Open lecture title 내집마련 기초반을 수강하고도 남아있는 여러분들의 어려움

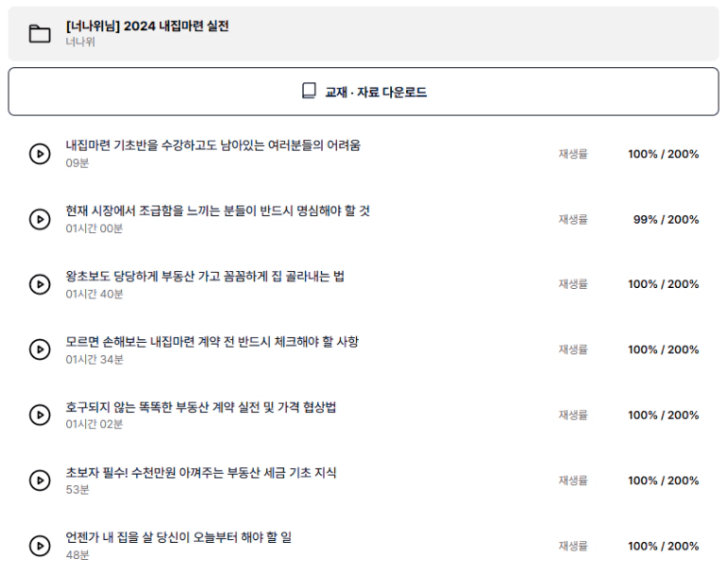[x=213, y=145]
